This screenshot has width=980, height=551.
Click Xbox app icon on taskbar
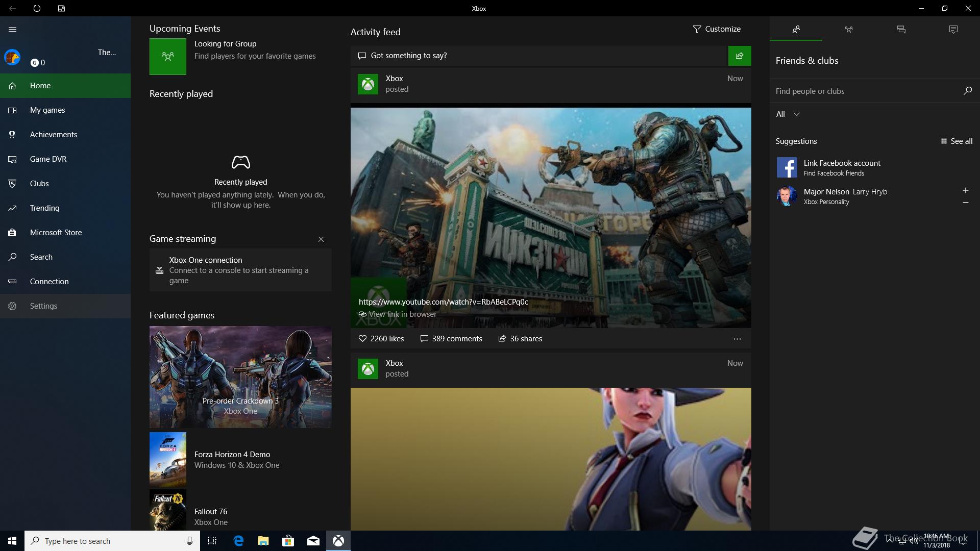(338, 541)
